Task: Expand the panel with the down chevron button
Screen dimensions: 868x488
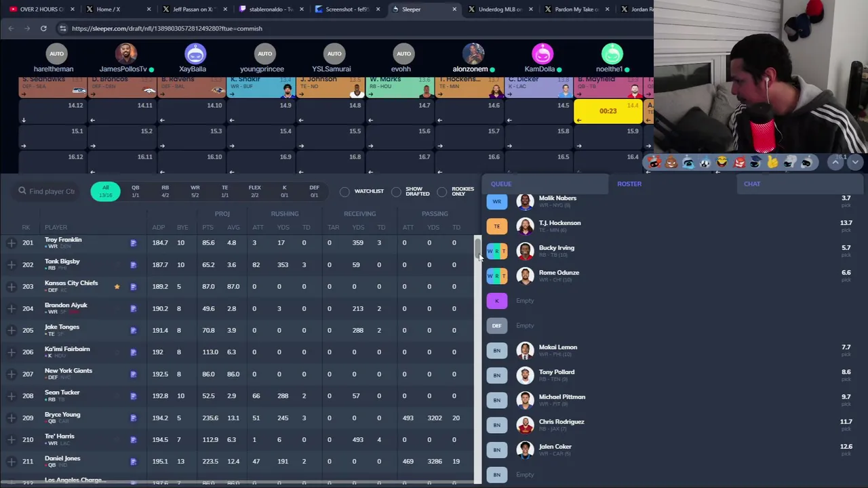Action: coord(854,162)
